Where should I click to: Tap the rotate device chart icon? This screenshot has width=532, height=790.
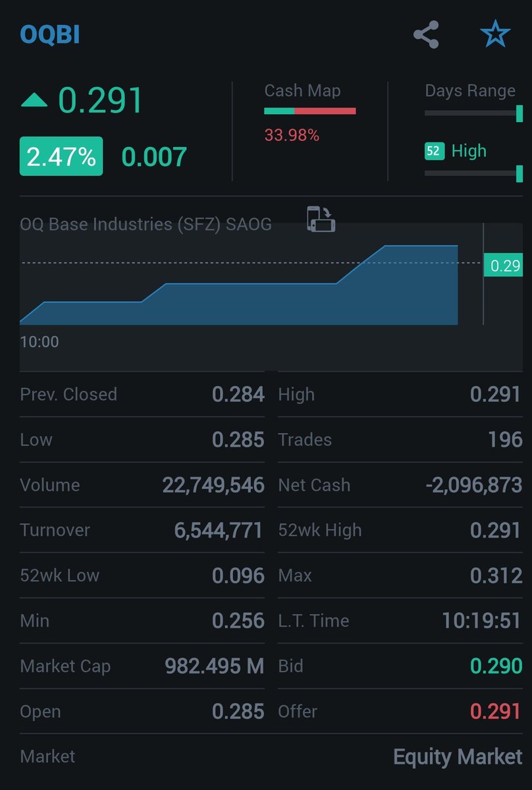pos(321,219)
